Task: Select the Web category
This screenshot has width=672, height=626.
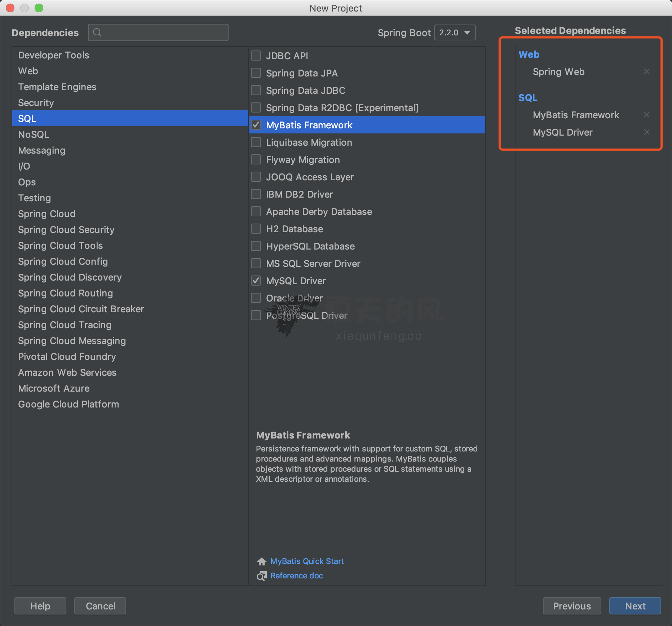Action: [130, 71]
